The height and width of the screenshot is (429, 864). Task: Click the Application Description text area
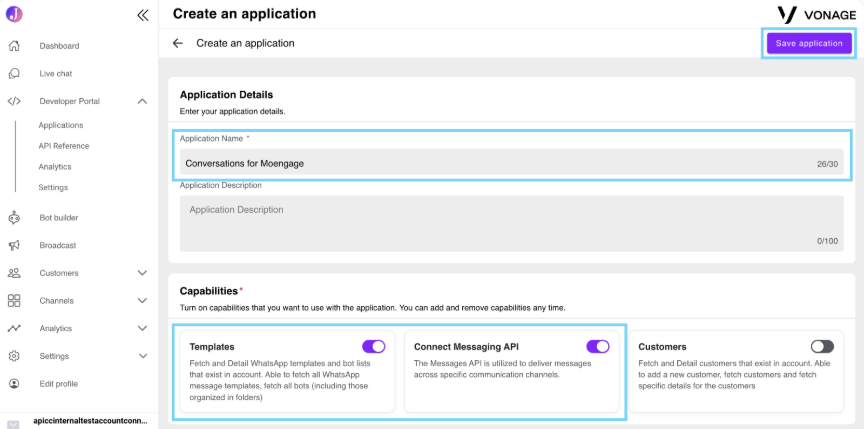tap(511, 224)
